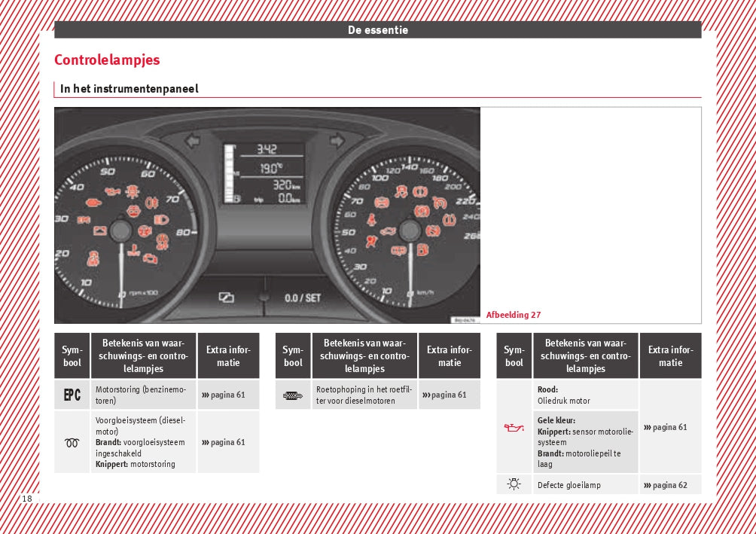Click the red oil can symbol
This screenshot has height=534, width=756.
pyautogui.click(x=514, y=428)
